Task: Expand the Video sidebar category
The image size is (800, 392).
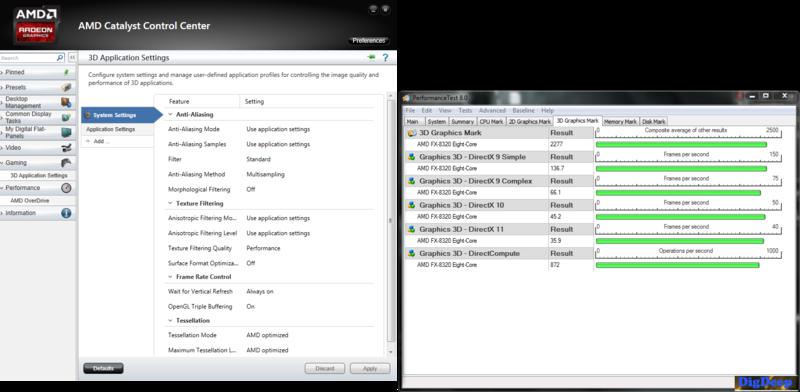Action: [2, 148]
